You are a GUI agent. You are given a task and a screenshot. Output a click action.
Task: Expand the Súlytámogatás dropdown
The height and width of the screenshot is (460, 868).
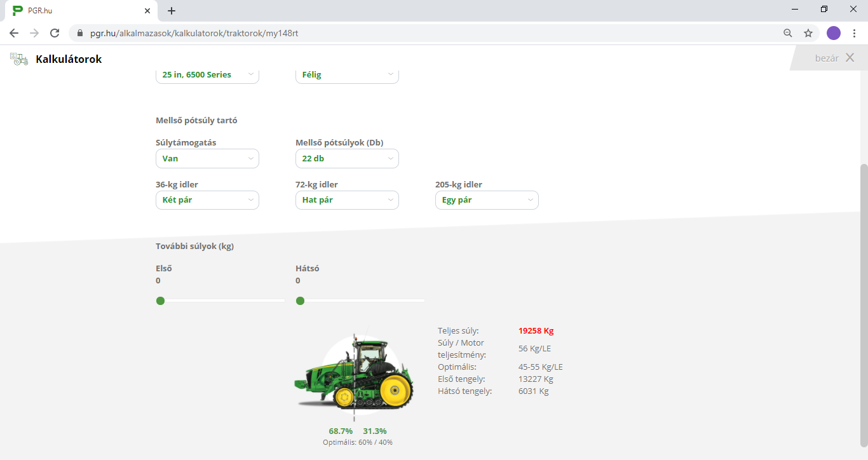[207, 159]
